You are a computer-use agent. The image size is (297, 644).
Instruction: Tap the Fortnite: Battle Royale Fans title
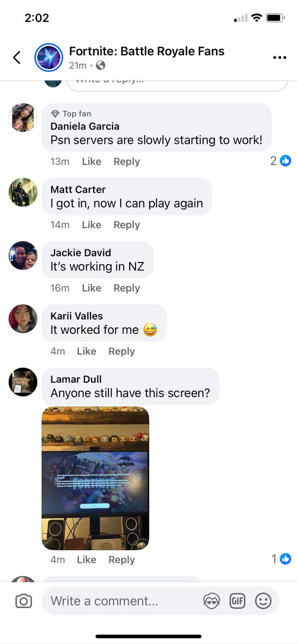point(147,52)
